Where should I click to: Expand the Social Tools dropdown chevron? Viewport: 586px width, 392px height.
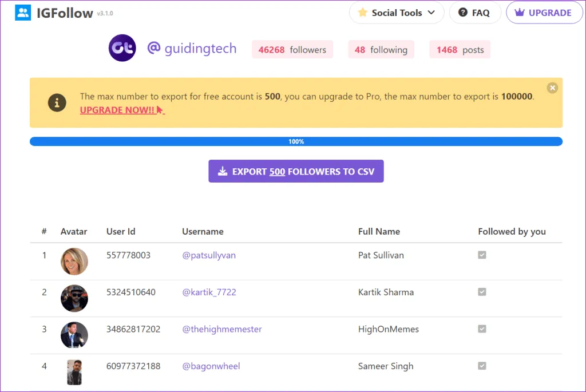tap(431, 13)
